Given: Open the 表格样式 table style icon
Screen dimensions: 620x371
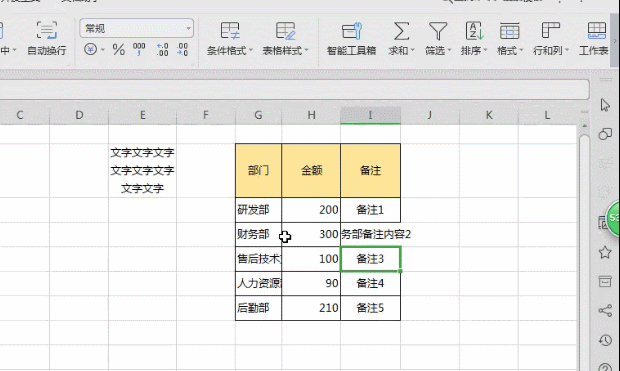Looking at the screenshot, I should pos(285,30).
